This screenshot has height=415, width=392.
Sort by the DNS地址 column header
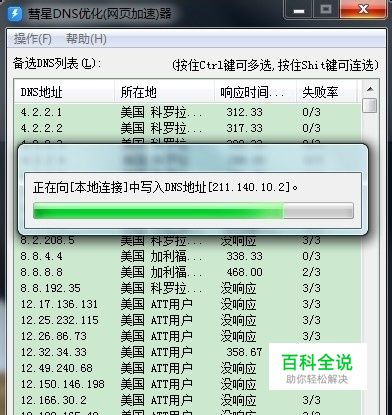click(64, 92)
